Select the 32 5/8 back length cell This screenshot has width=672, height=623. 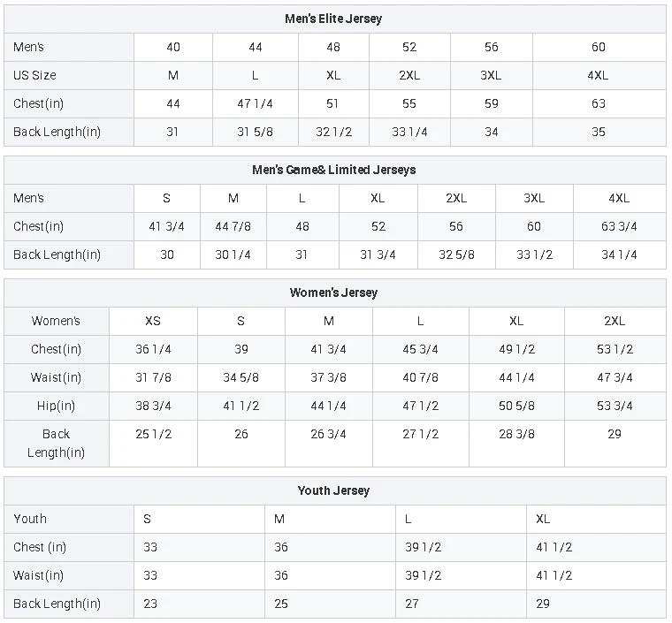pos(456,255)
